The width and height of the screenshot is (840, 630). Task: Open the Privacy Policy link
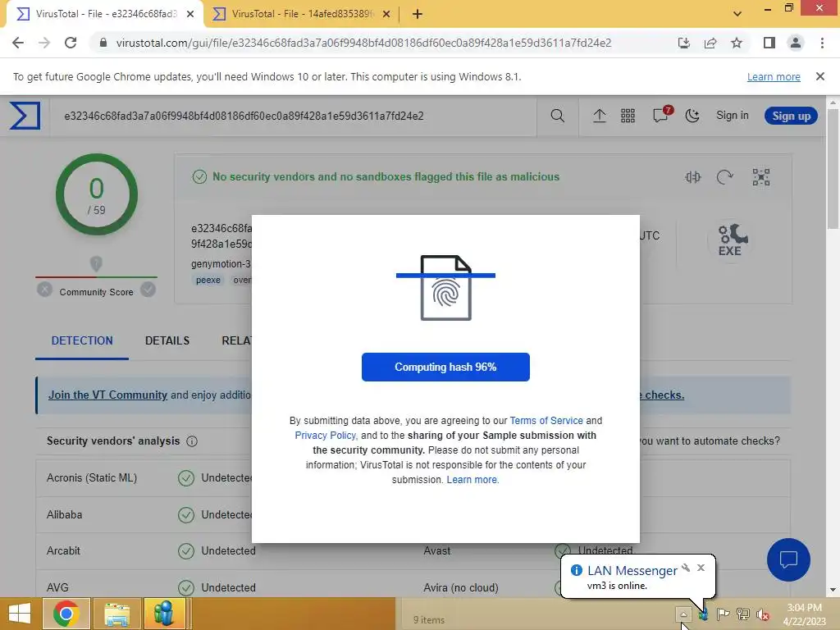click(325, 436)
